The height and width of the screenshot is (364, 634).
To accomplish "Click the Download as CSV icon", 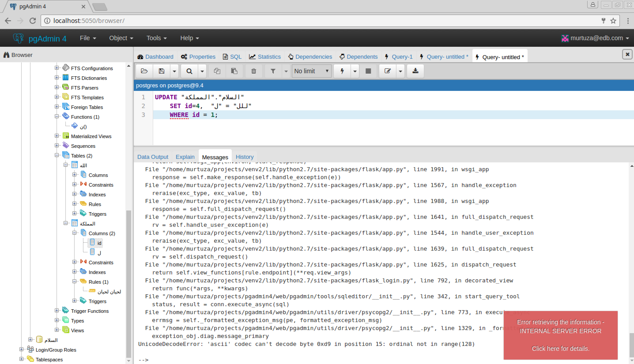I will (415, 71).
